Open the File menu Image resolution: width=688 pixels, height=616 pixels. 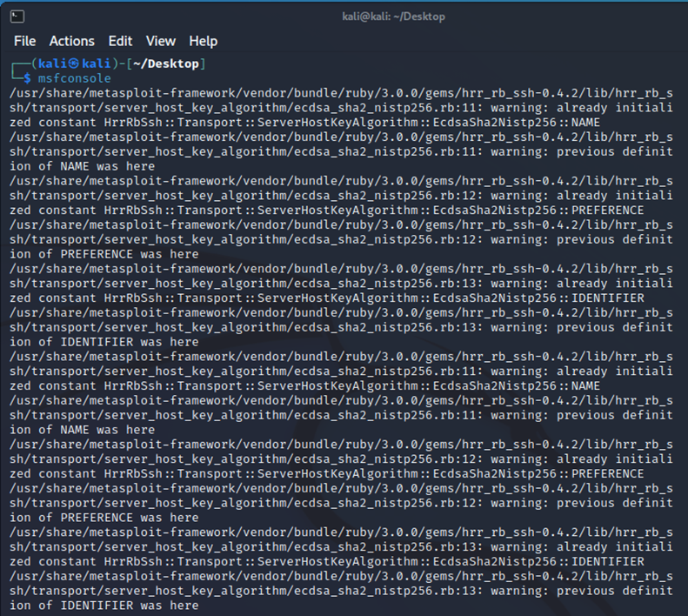24,41
